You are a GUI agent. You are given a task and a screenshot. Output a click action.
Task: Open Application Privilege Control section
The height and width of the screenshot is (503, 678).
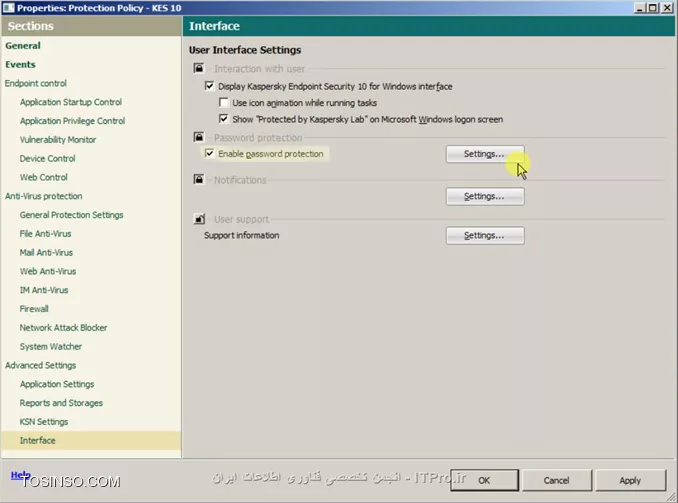[72, 121]
